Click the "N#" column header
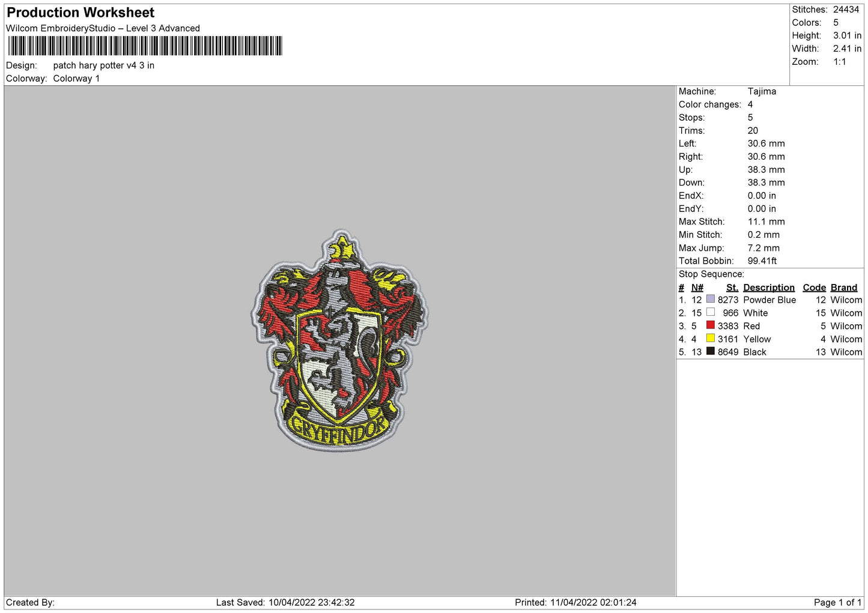The image size is (868, 613). point(697,288)
